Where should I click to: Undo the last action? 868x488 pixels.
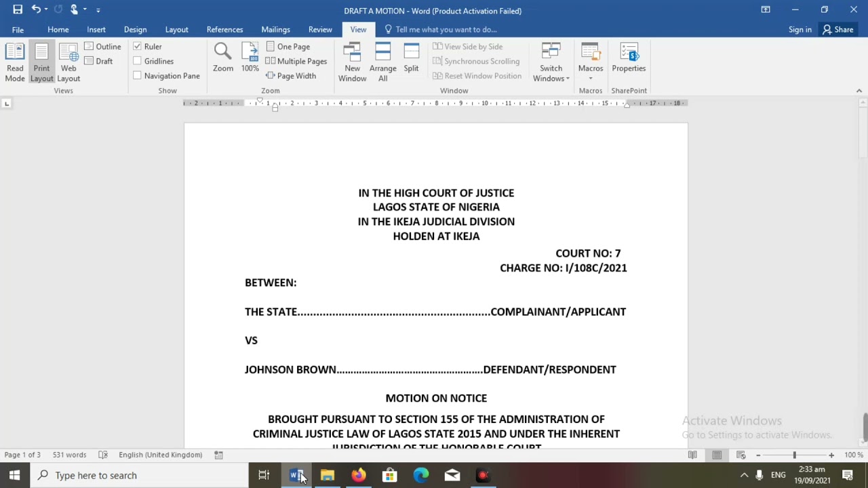tap(36, 9)
